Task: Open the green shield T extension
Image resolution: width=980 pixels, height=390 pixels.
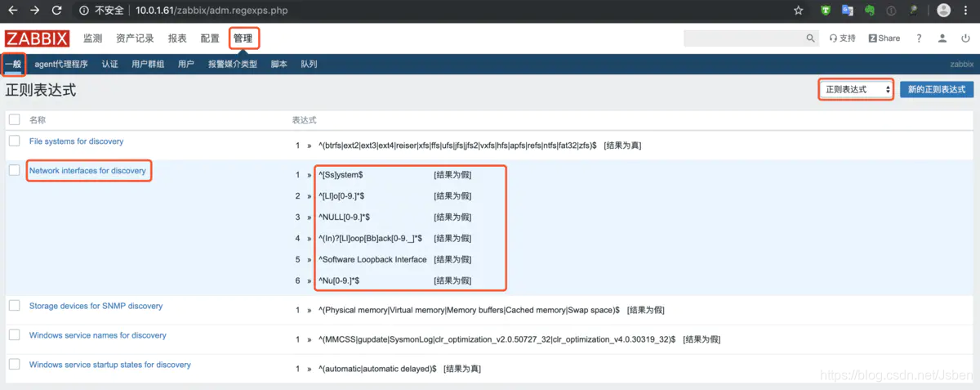Action: (826, 11)
